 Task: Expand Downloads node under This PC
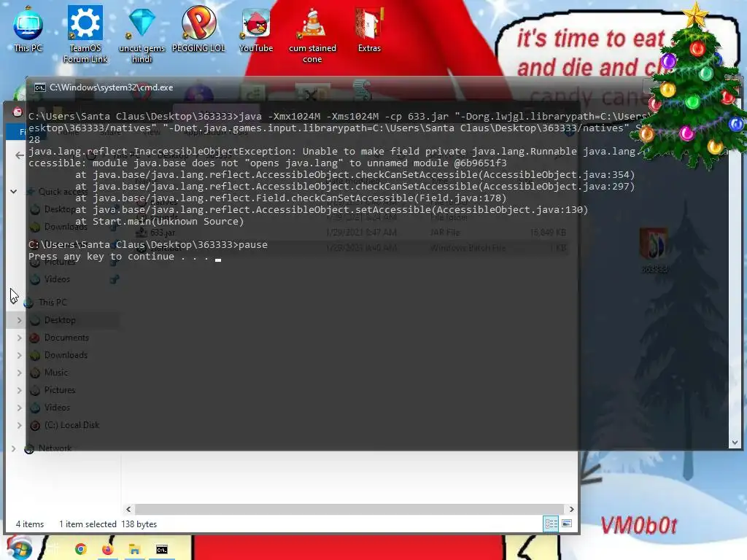[20, 355]
